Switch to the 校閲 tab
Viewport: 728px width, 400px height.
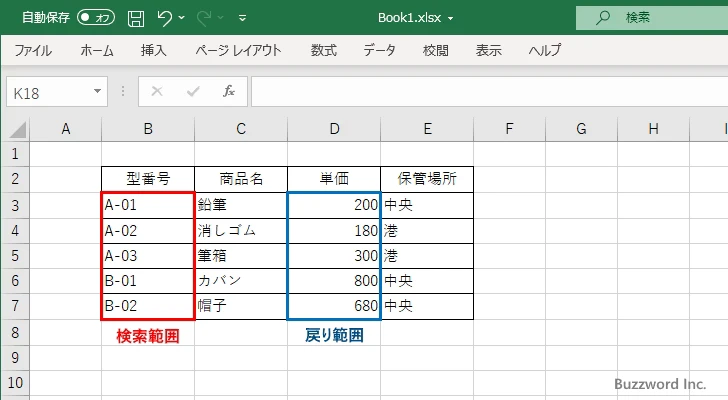pyautogui.click(x=436, y=50)
